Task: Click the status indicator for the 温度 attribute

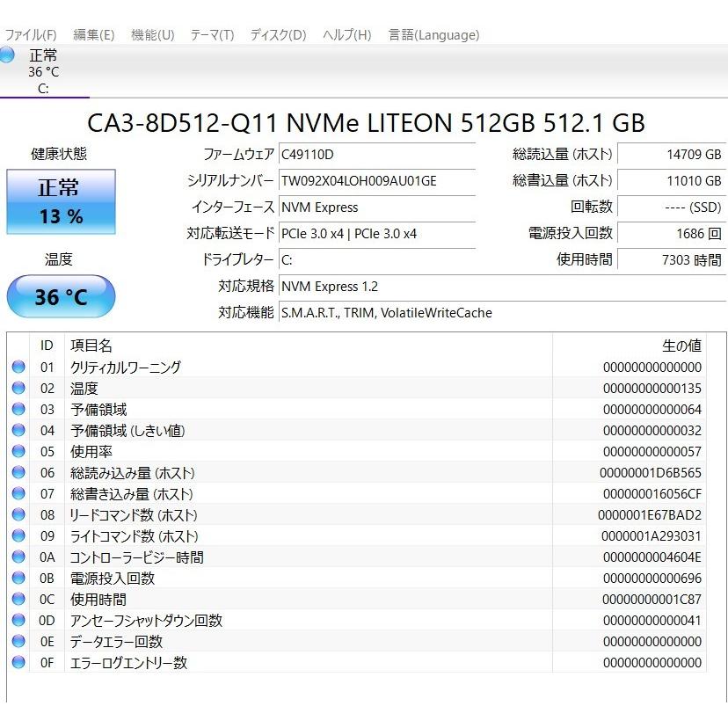Action: point(19,388)
